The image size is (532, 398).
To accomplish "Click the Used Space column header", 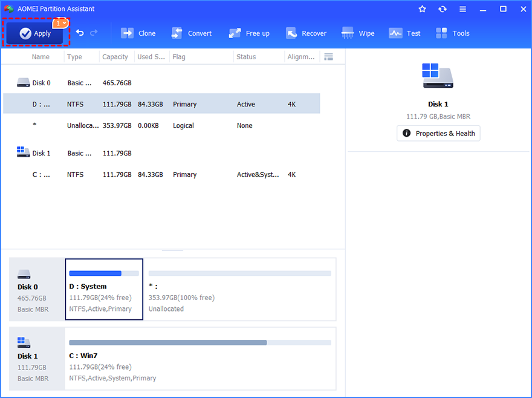I will coord(151,57).
